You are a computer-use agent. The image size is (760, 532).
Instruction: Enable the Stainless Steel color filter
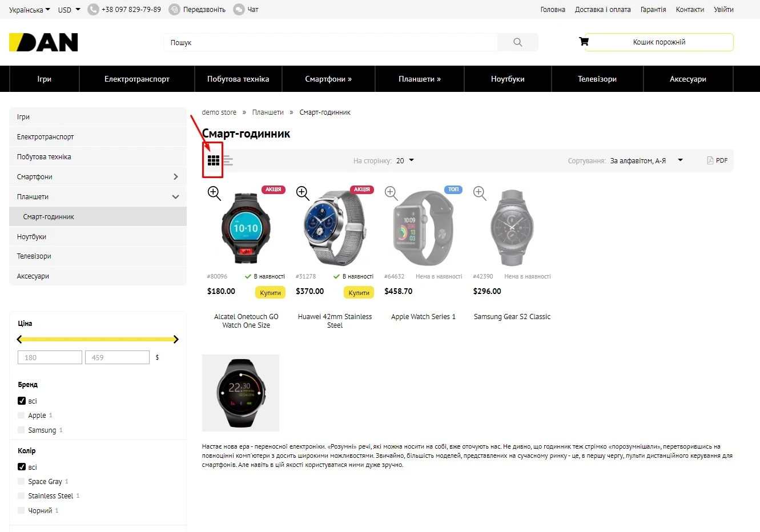click(22, 496)
